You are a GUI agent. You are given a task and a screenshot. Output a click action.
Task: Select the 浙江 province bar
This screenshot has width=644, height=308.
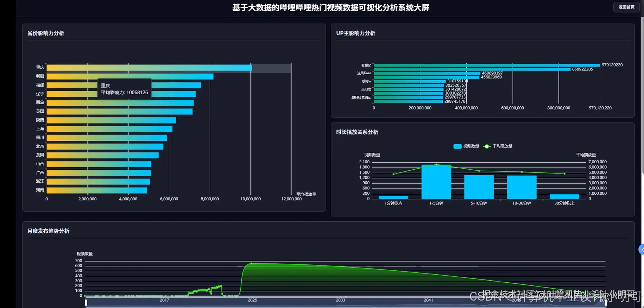pyautogui.click(x=99, y=182)
